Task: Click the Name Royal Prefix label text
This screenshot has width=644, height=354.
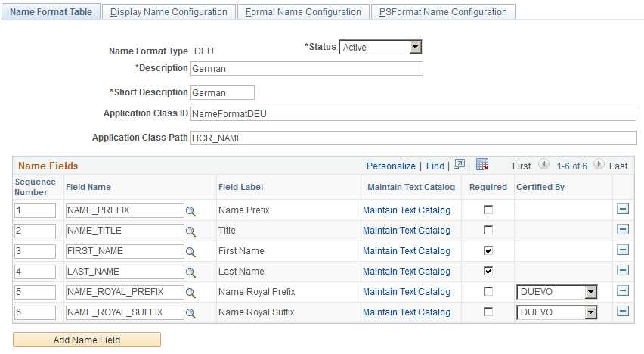Action: point(257,292)
